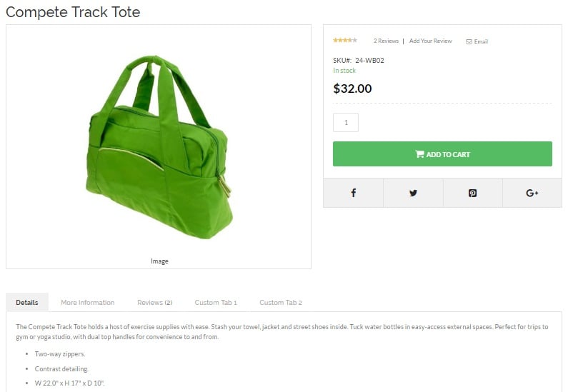Open the Reviews (2) tab
This screenshot has width=568, height=392.
[x=154, y=302]
